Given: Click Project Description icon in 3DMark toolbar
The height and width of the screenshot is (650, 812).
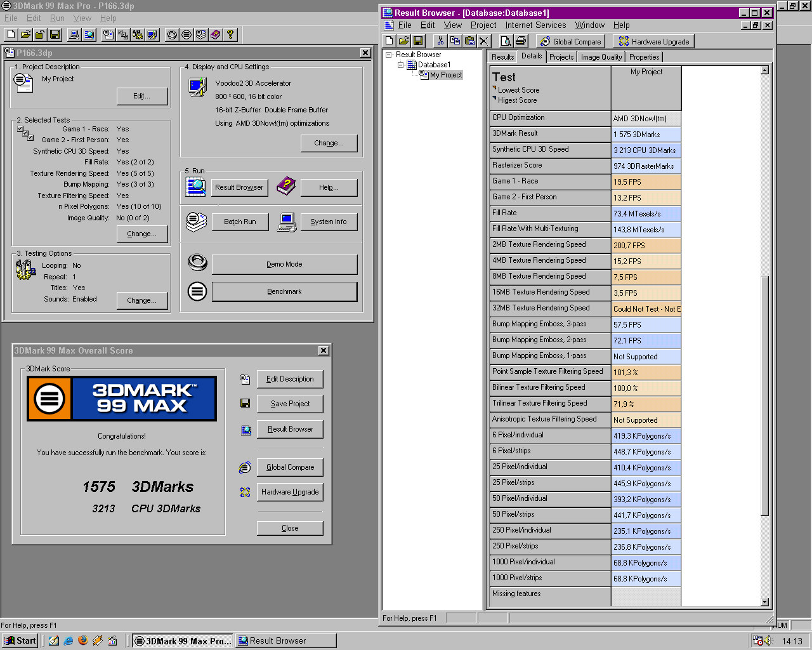Looking at the screenshot, I should pos(108,34).
